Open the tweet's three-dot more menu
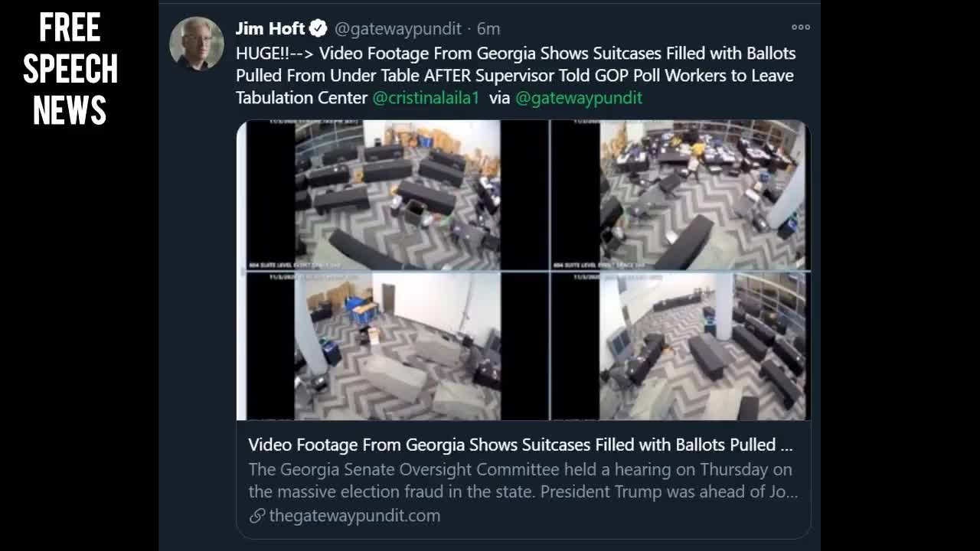 801,28
